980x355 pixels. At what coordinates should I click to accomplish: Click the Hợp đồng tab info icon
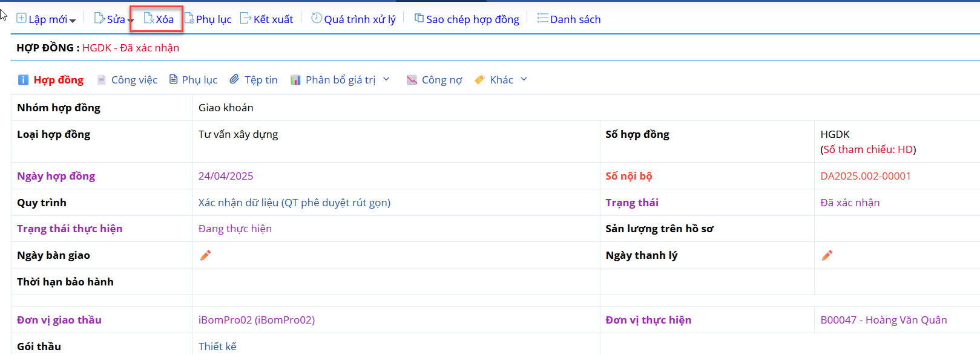[x=23, y=80]
